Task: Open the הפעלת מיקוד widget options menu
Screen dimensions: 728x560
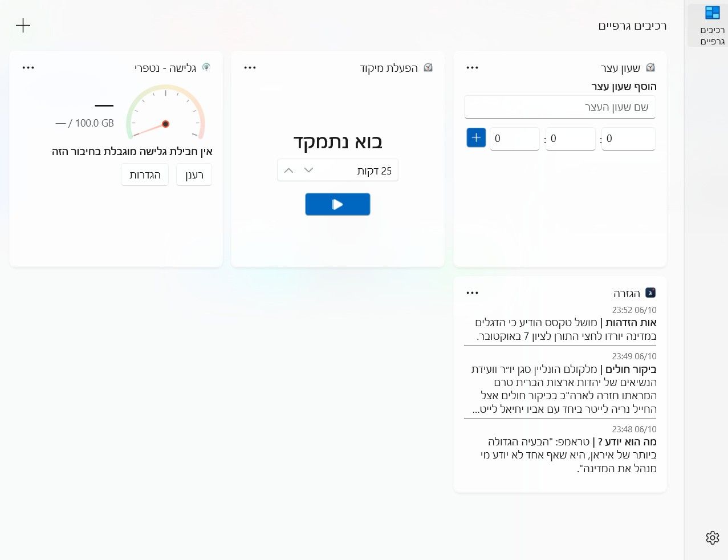Action: pyautogui.click(x=250, y=68)
